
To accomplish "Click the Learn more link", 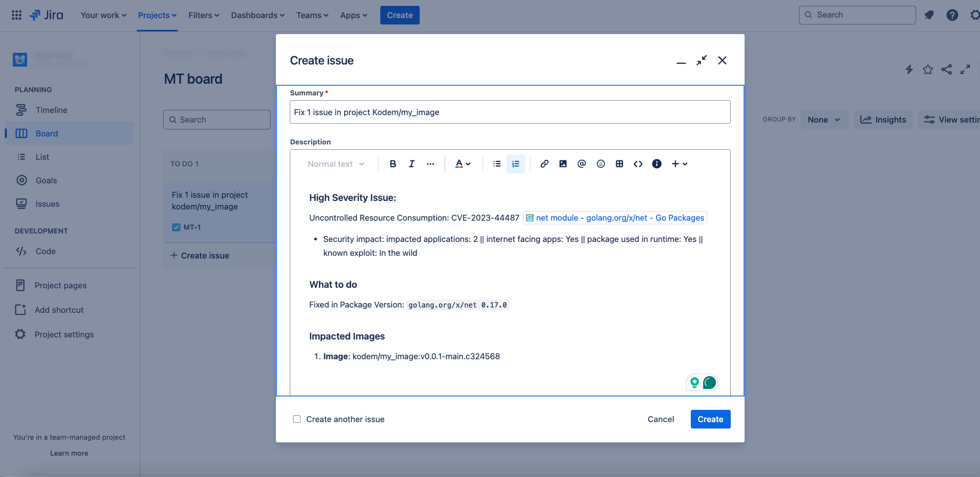I will 69,453.
